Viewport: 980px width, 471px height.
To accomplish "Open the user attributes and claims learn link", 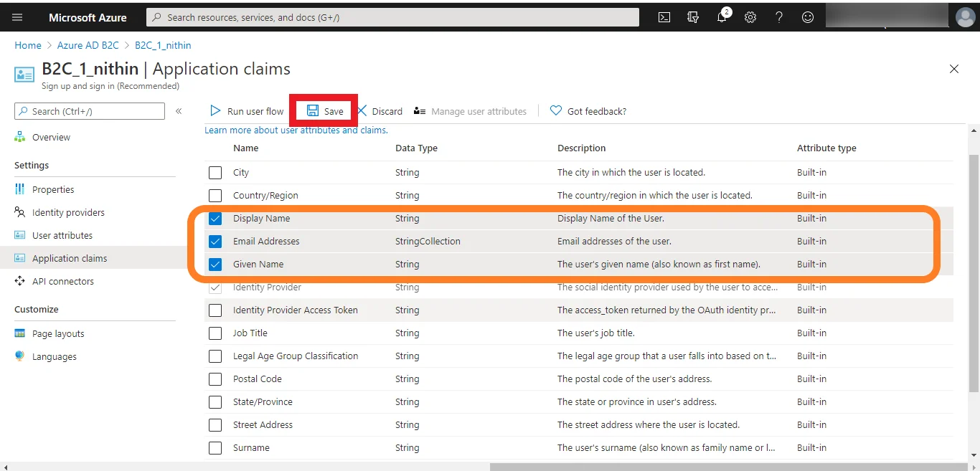I will [x=296, y=130].
